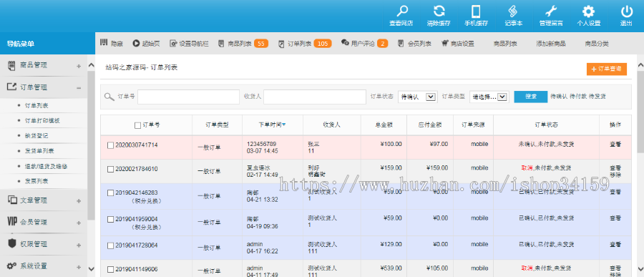Viewport: 644px width, 277px height.
Task: Click the 隐藏 hide-menu icon
Action: point(104,43)
